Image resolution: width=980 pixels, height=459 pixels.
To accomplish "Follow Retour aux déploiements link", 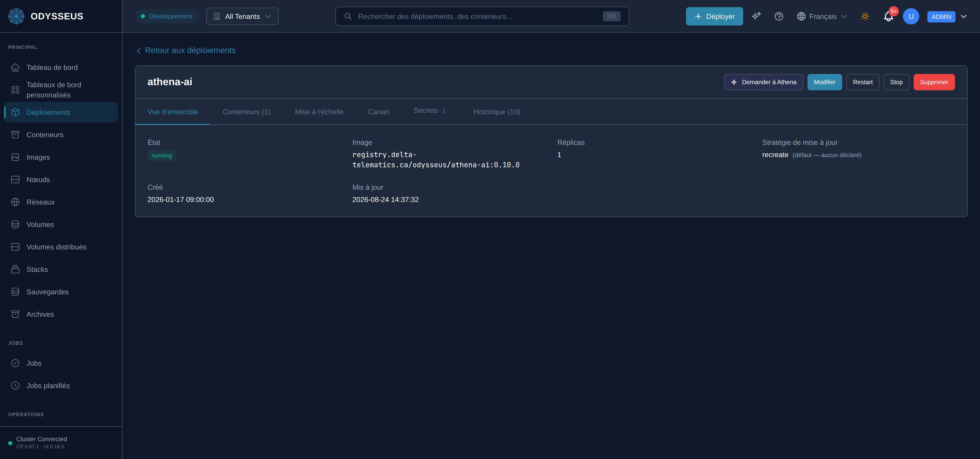I will (186, 50).
